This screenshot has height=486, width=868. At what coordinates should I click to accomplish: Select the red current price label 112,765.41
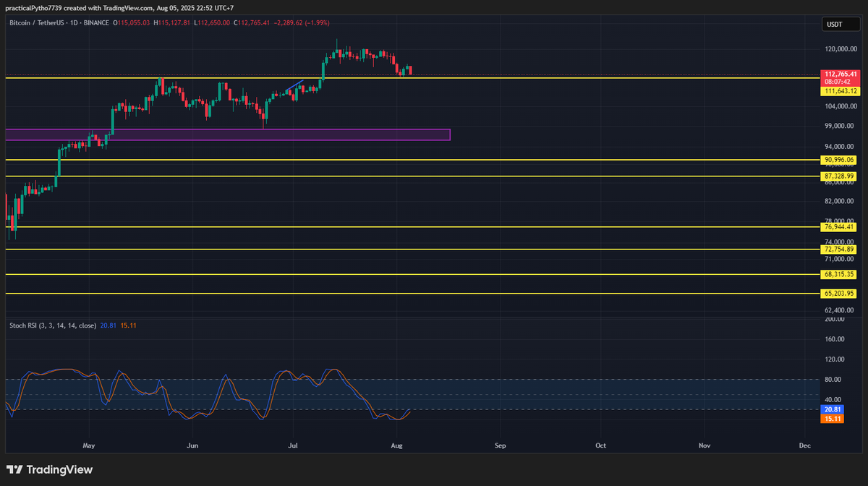click(840, 74)
